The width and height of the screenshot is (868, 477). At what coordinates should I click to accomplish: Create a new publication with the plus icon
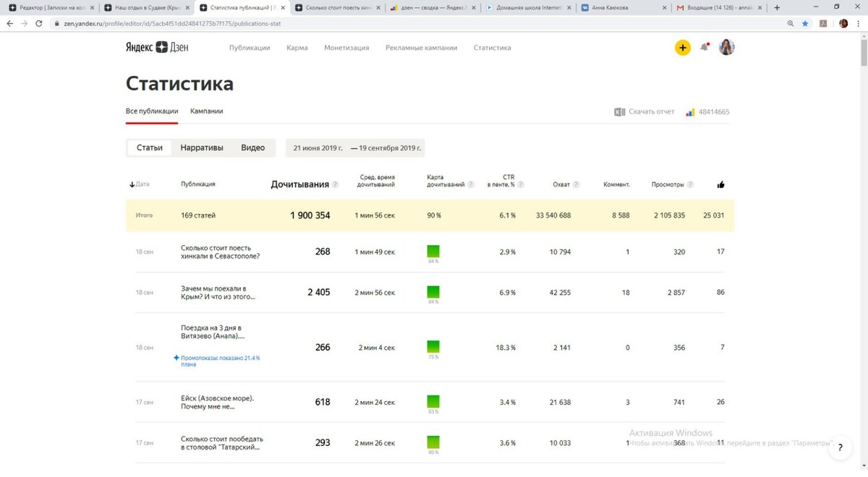click(682, 47)
